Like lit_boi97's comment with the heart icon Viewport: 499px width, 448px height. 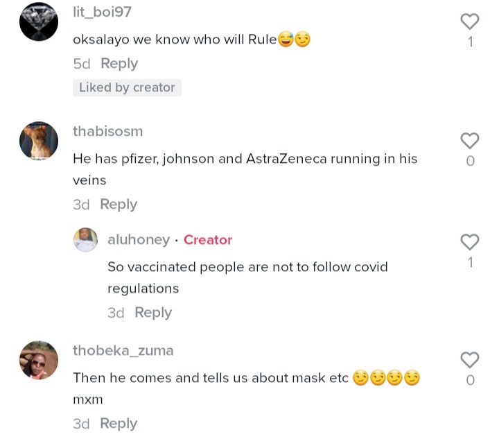470,21
